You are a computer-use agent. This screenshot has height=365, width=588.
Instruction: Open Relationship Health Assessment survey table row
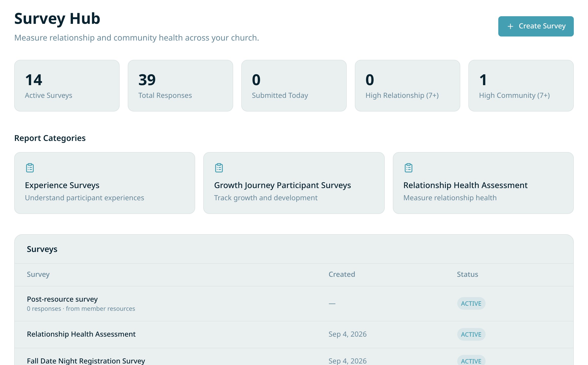point(294,335)
